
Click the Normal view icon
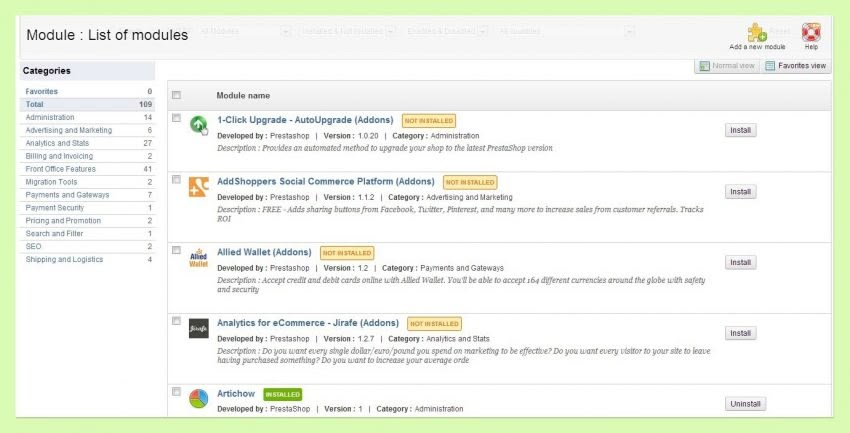pyautogui.click(x=704, y=66)
